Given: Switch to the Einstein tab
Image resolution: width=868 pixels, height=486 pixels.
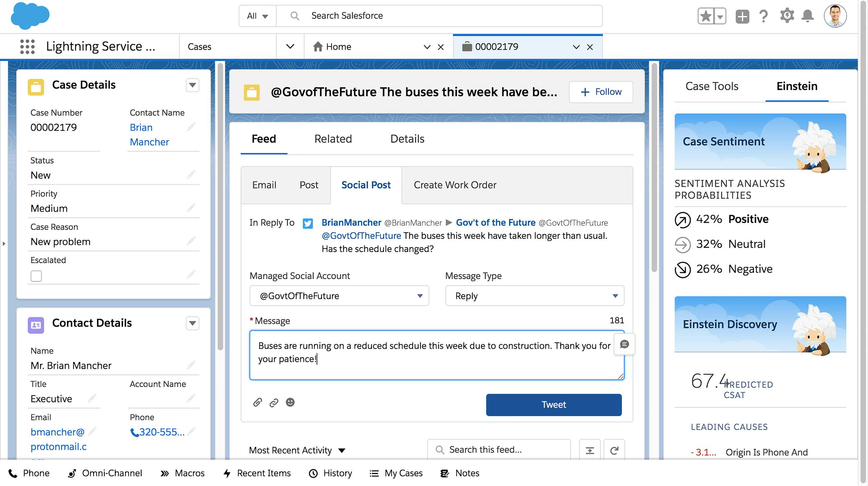Looking at the screenshot, I should tap(797, 86).
